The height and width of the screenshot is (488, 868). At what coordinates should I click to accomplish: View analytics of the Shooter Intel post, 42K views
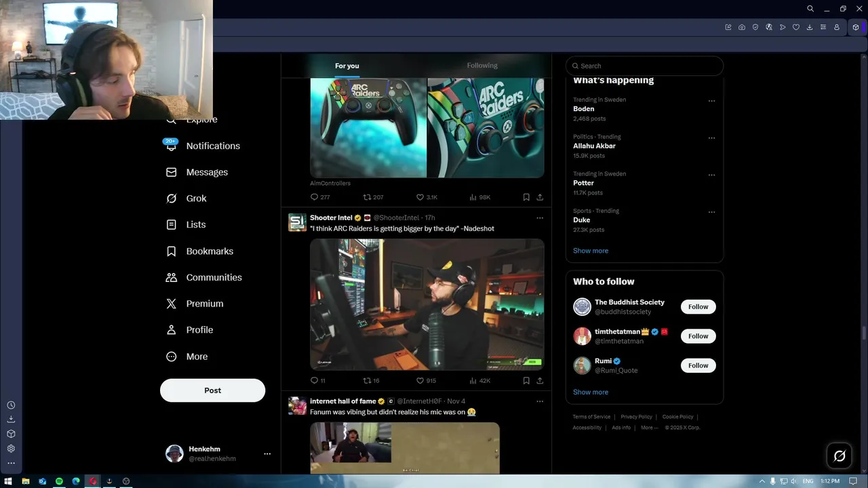coord(479,381)
